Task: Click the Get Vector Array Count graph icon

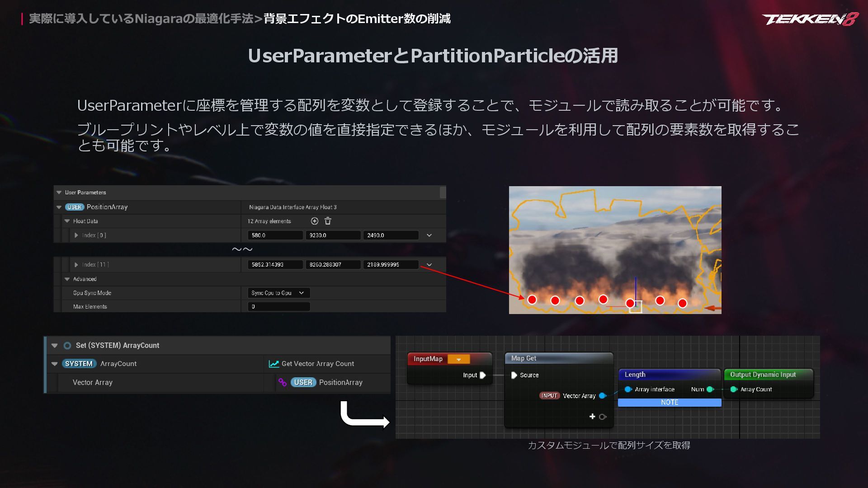Action: tap(274, 364)
